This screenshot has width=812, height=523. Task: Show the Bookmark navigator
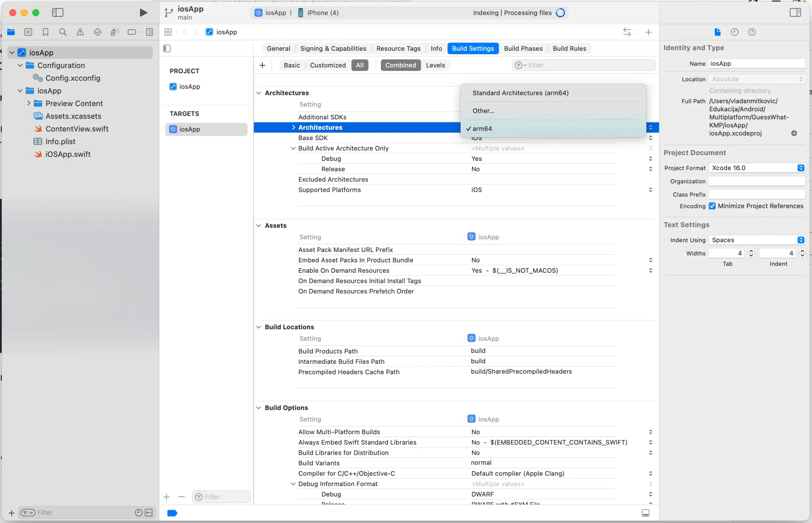46,32
